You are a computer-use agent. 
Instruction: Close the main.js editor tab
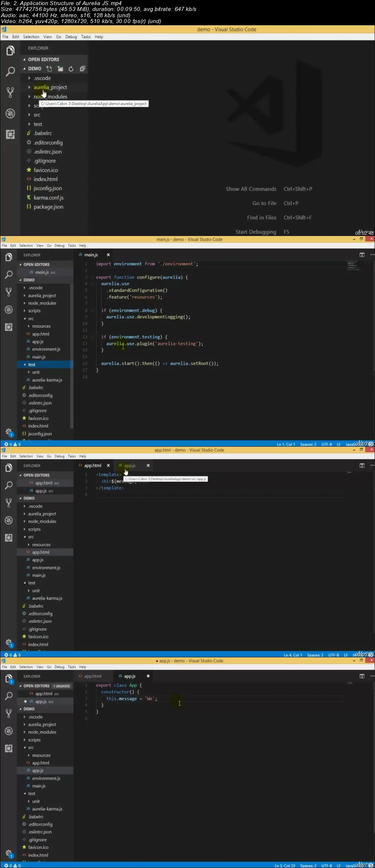(x=108, y=255)
